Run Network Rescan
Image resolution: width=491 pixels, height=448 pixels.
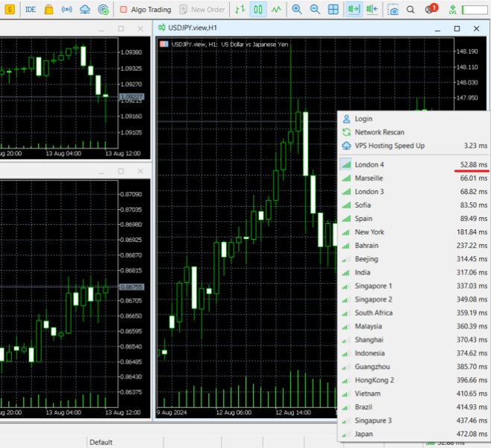pyautogui.click(x=379, y=132)
